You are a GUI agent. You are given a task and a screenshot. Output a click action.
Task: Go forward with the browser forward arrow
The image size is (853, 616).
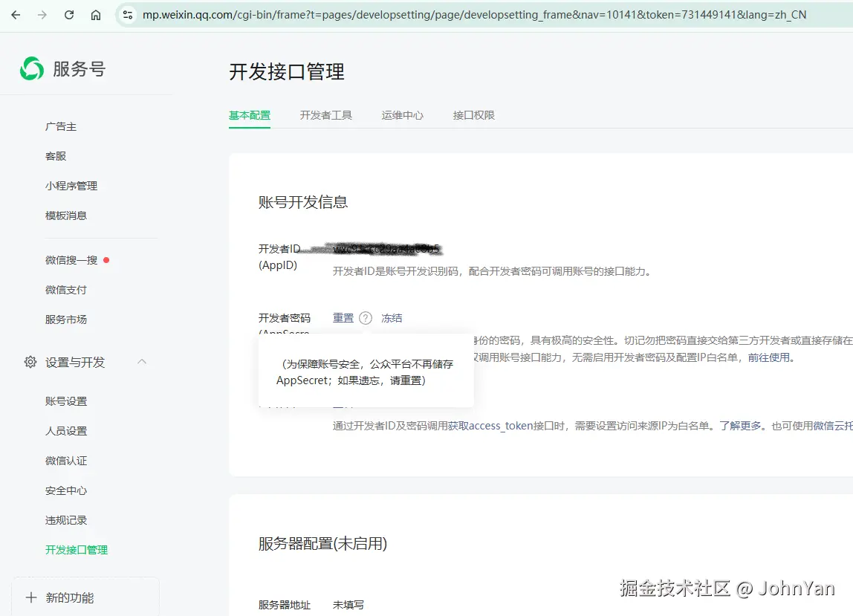(42, 15)
